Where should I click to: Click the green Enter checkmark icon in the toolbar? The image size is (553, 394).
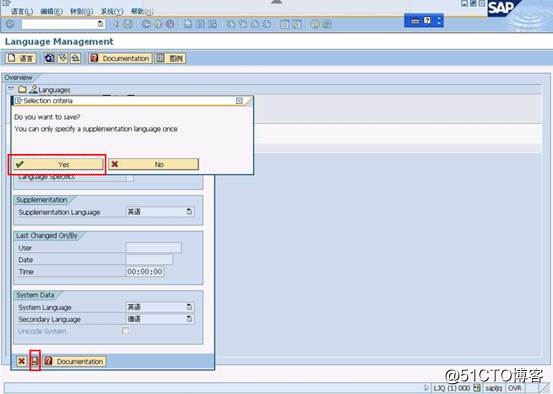point(10,24)
